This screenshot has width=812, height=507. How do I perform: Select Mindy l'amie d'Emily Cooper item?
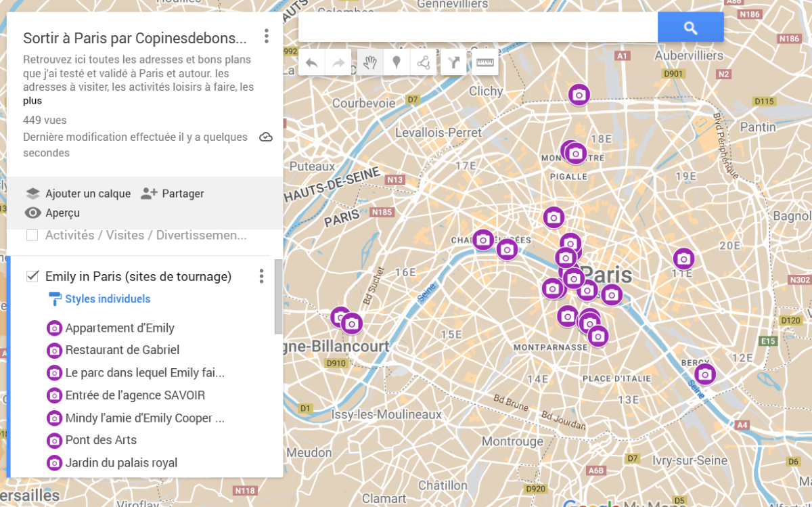point(145,418)
